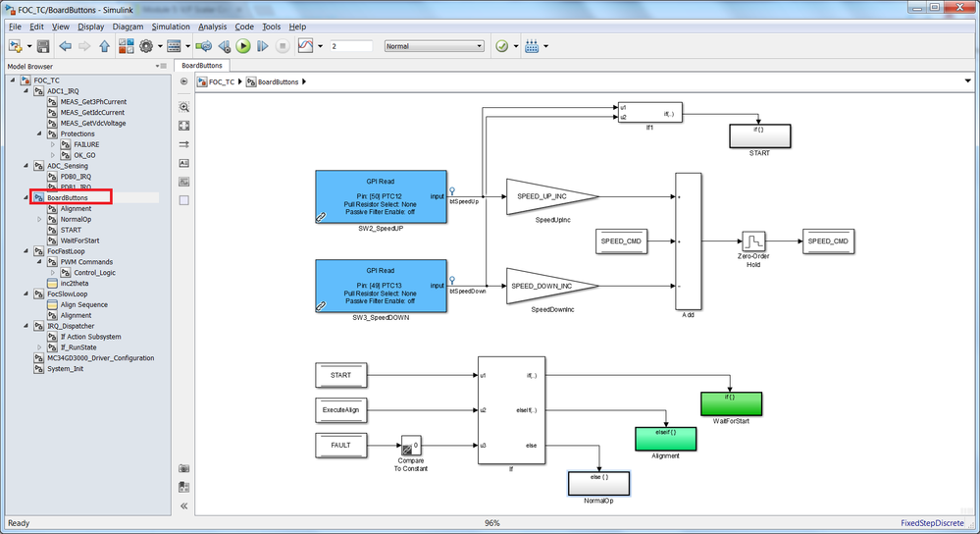The image size is (980, 534).
Task: Collapse the FocFastLoop tree node
Action: click(26, 251)
